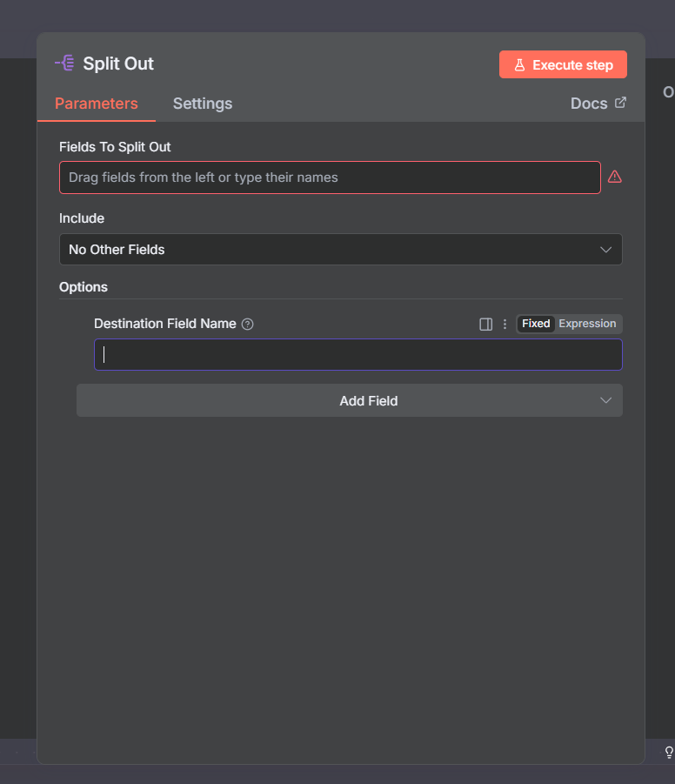Click the red warning triangle icon
Image resolution: width=675 pixels, height=784 pixels.
click(x=615, y=177)
